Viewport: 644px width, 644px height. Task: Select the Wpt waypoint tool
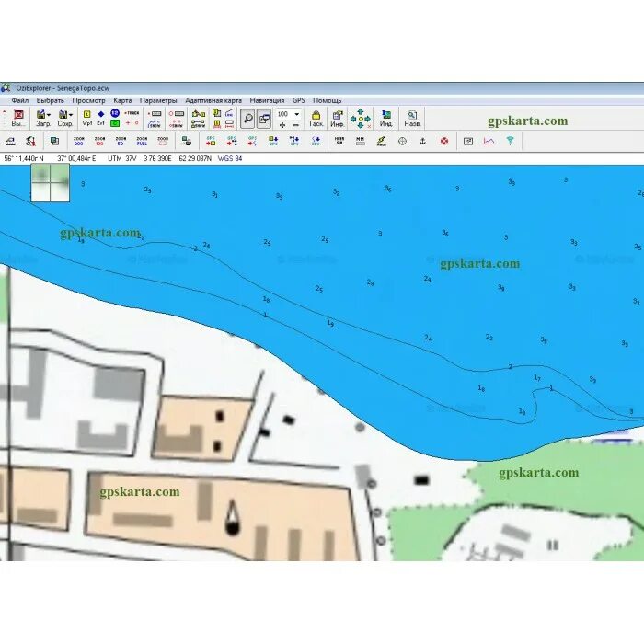click(x=87, y=118)
